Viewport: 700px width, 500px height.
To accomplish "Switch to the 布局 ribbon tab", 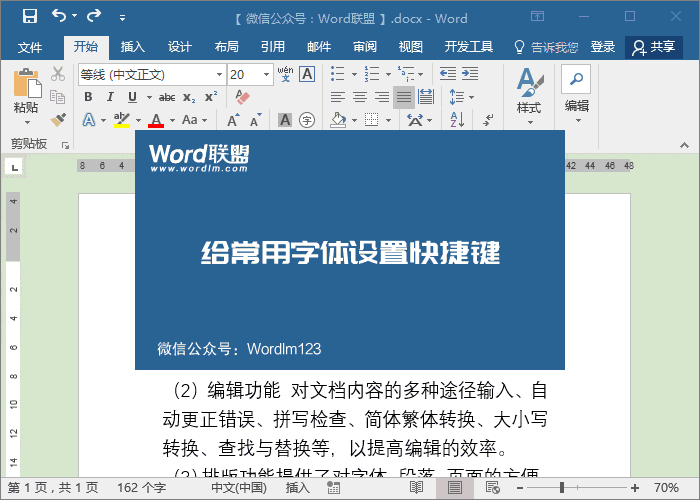I will [226, 46].
